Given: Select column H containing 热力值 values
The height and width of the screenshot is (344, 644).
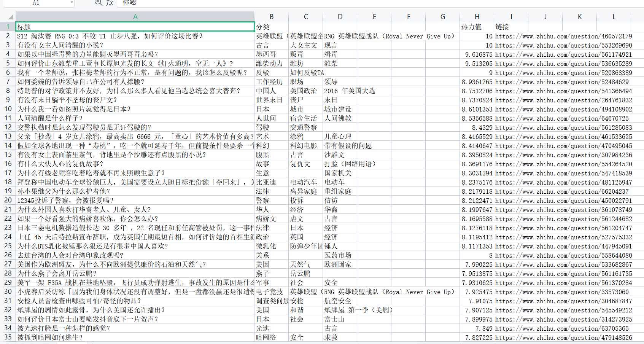Looking at the screenshot, I should pos(477,16).
